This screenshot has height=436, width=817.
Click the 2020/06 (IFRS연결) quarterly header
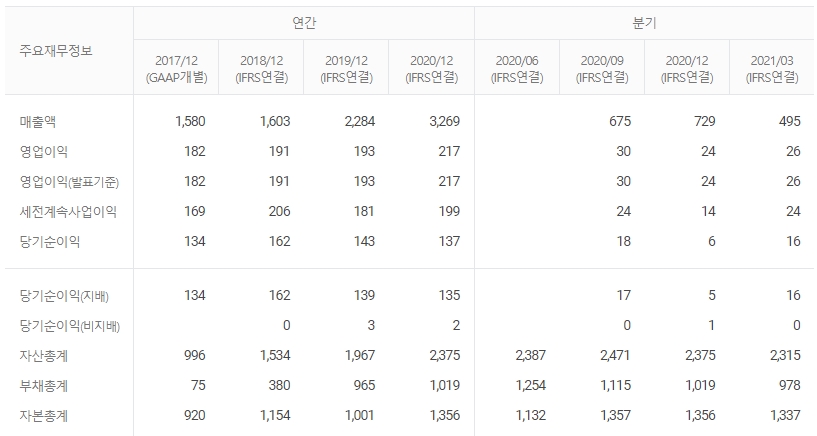[517, 69]
